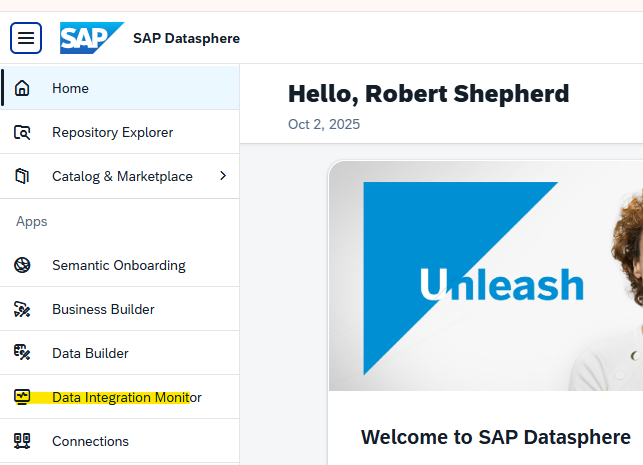
Task: Click the Catalog & Marketplace icon
Action: coord(22,176)
